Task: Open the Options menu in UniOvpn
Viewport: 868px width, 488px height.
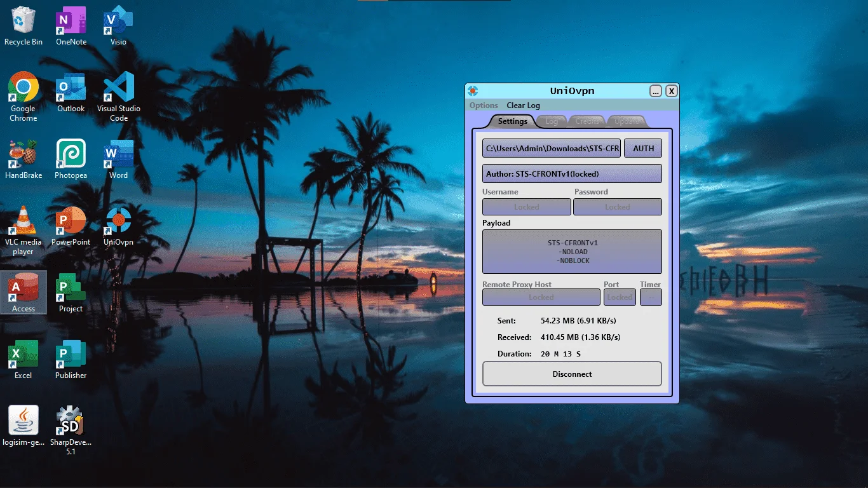Action: [484, 105]
